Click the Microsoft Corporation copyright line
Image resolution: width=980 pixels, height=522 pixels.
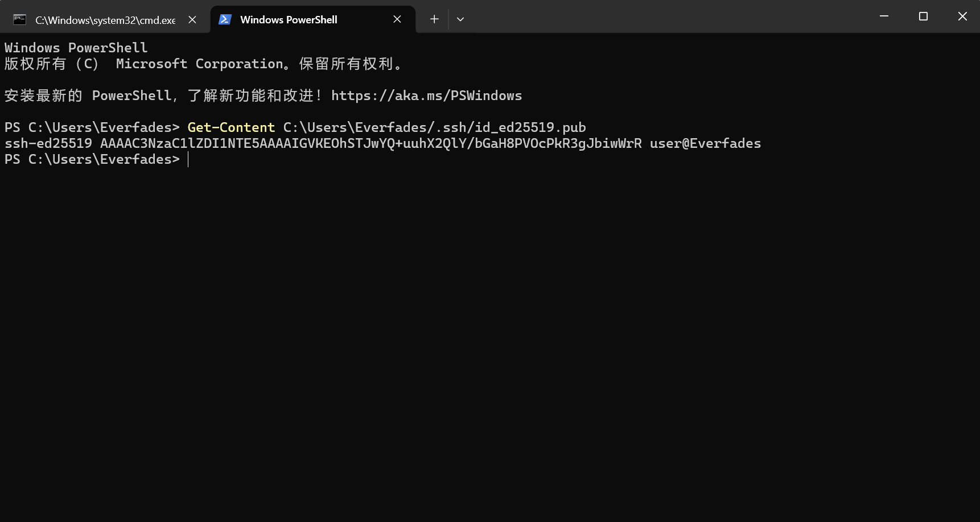(x=204, y=64)
